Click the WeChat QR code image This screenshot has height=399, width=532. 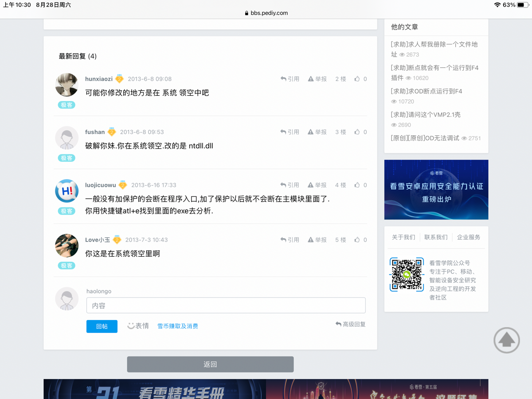click(x=407, y=274)
